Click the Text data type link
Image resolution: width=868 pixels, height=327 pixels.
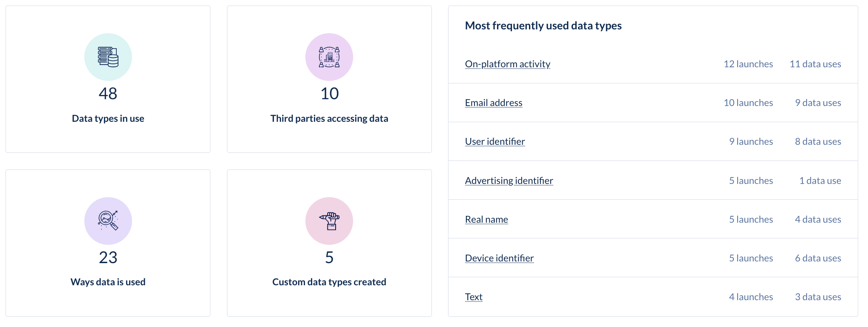tap(474, 297)
